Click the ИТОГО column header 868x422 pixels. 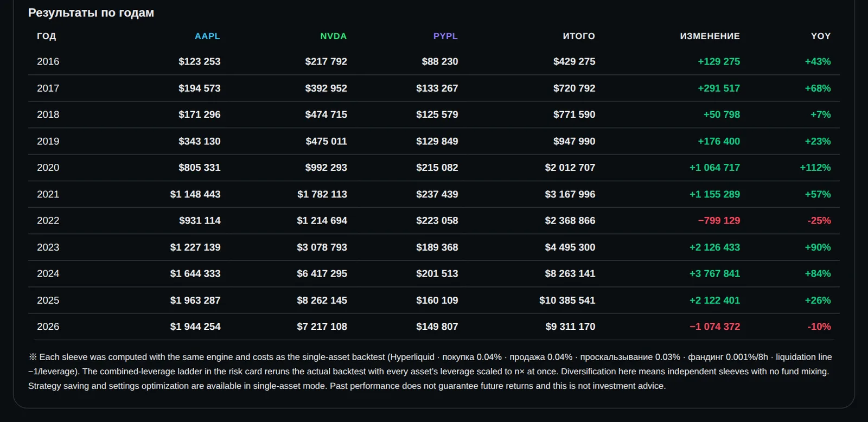click(x=579, y=36)
